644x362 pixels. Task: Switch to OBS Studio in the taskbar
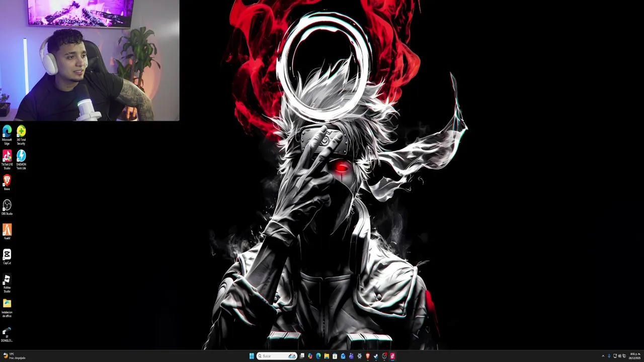[x=384, y=356]
